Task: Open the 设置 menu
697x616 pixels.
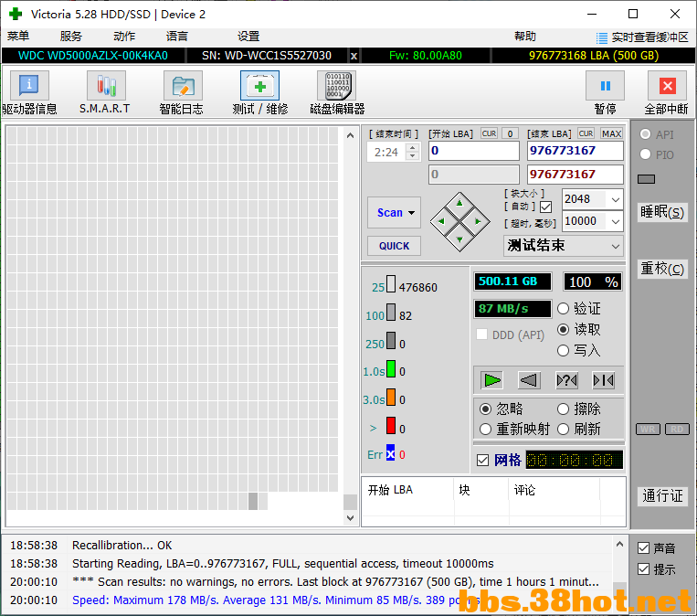Action: [248, 37]
